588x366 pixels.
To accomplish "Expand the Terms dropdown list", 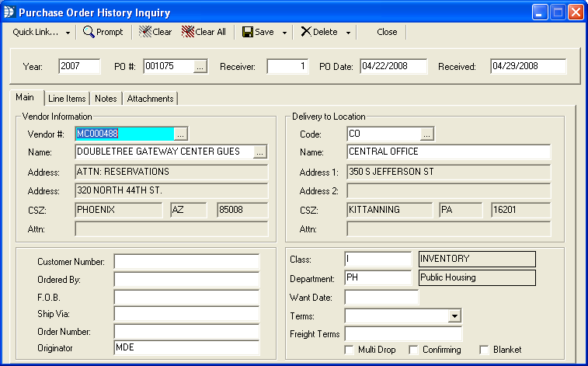I will 454,315.
